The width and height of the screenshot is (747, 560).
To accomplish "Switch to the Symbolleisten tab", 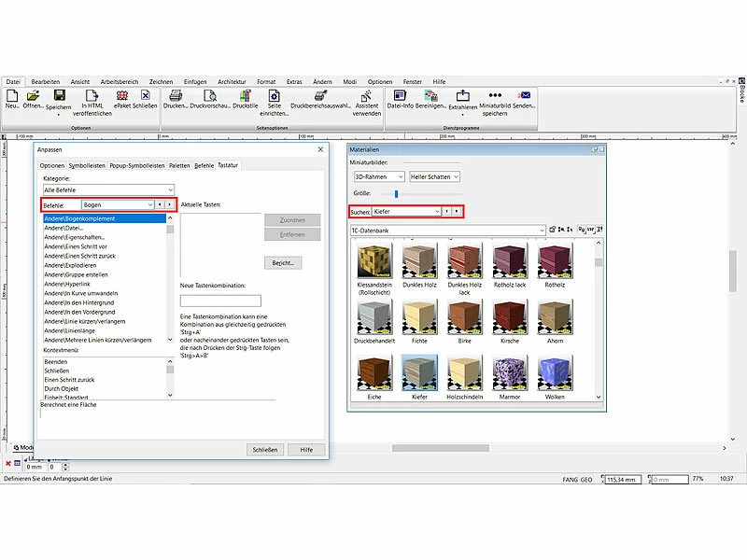I will pyautogui.click(x=87, y=165).
